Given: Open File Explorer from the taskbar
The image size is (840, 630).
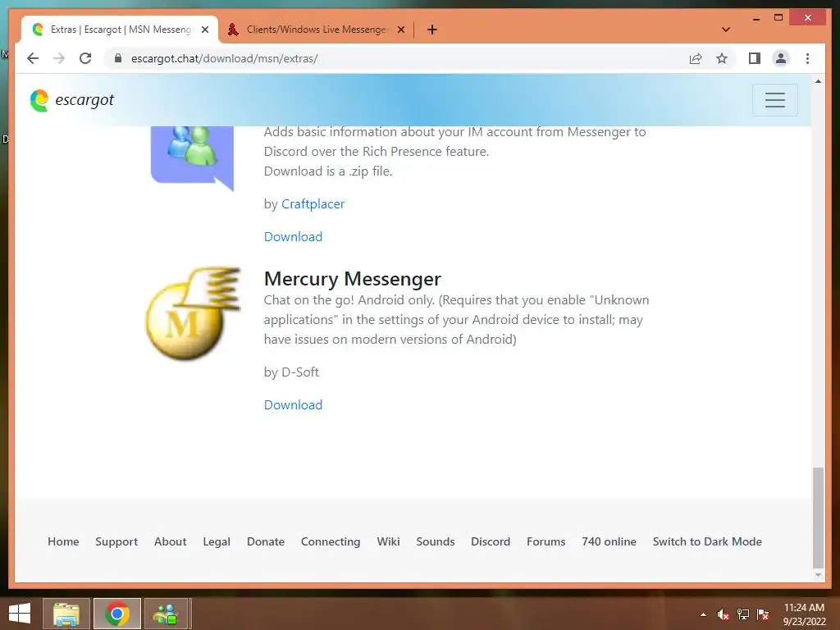Looking at the screenshot, I should click(66, 614).
